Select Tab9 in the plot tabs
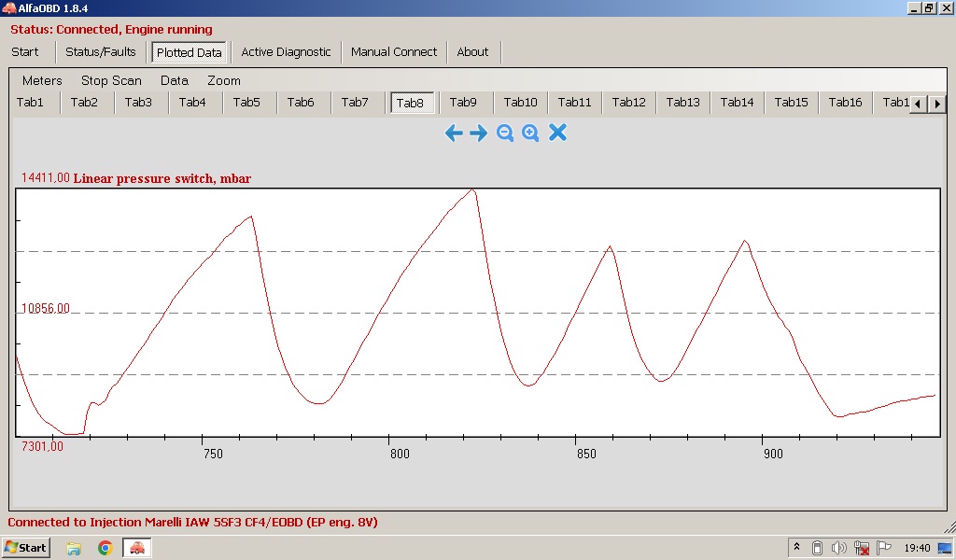This screenshot has height=560, width=956. [463, 103]
